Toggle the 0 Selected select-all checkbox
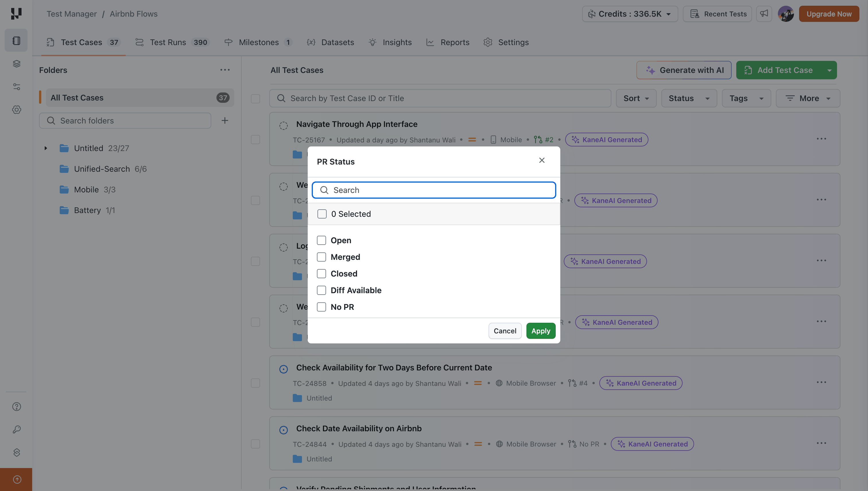The height and width of the screenshot is (491, 868). (x=322, y=214)
